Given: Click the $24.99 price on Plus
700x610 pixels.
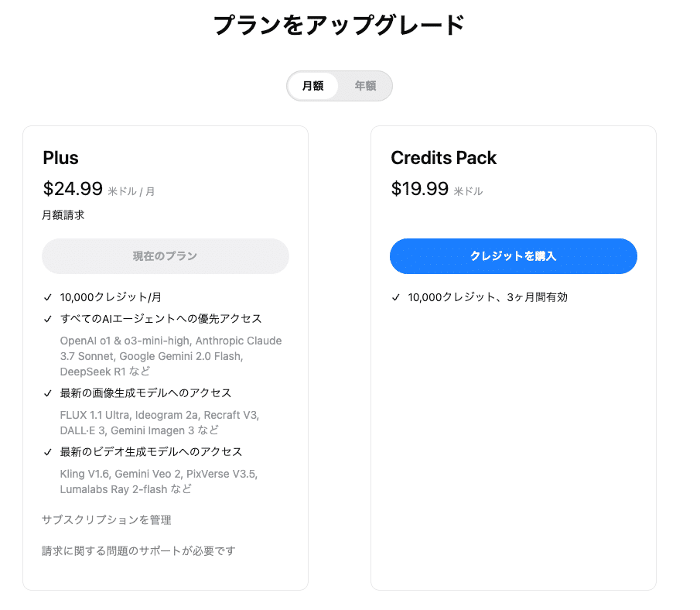Looking at the screenshot, I should tap(73, 188).
